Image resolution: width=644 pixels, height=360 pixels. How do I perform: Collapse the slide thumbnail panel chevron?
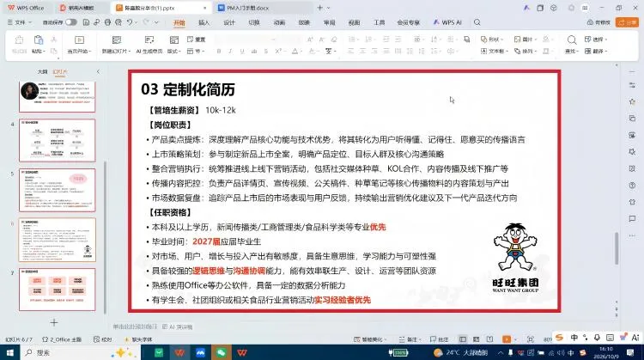pyautogui.click(x=98, y=71)
